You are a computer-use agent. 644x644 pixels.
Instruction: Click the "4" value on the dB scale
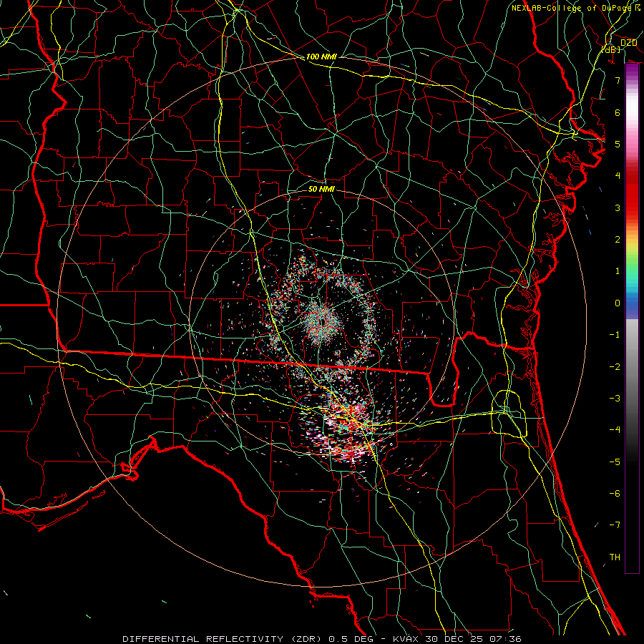click(x=618, y=176)
